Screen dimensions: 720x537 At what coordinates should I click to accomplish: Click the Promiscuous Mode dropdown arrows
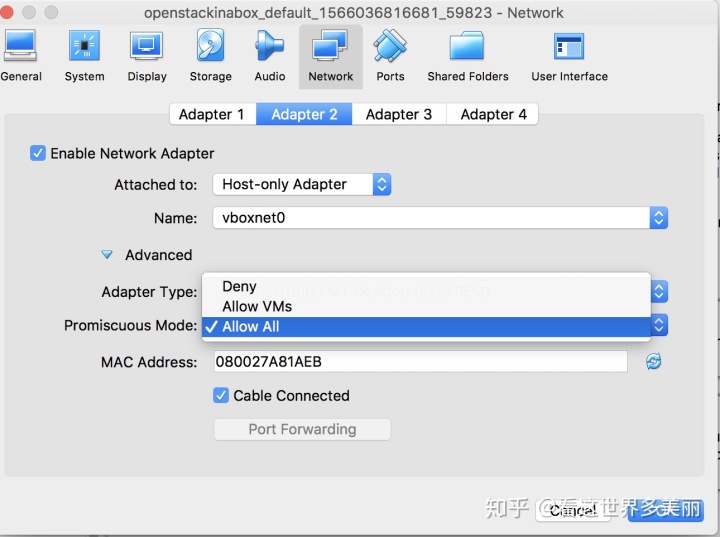click(659, 325)
